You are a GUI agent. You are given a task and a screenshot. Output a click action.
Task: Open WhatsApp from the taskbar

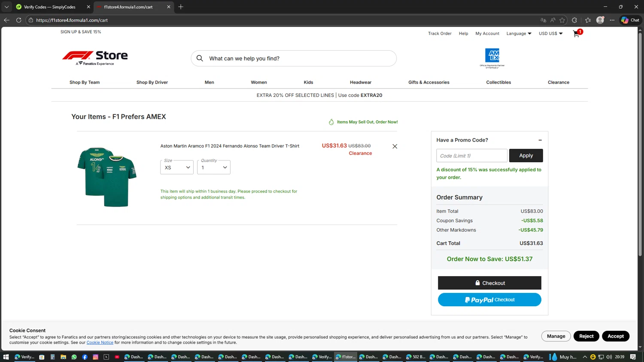(x=74, y=357)
